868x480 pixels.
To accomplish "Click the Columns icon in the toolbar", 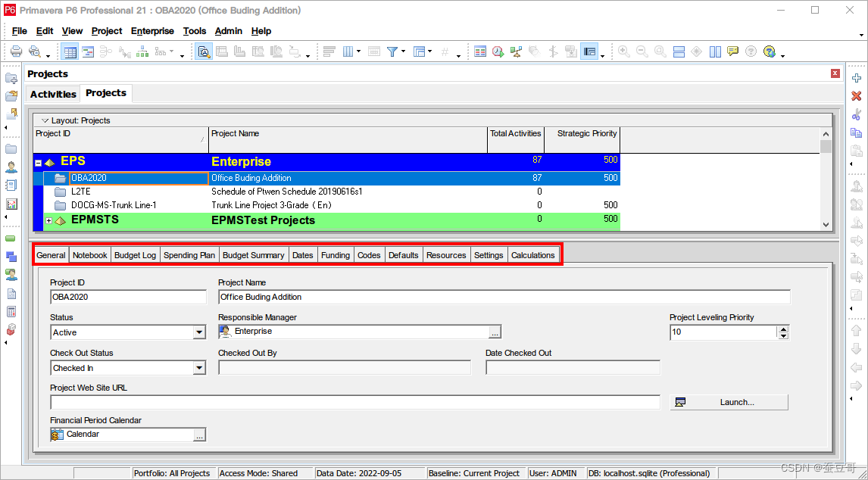I will (x=348, y=52).
